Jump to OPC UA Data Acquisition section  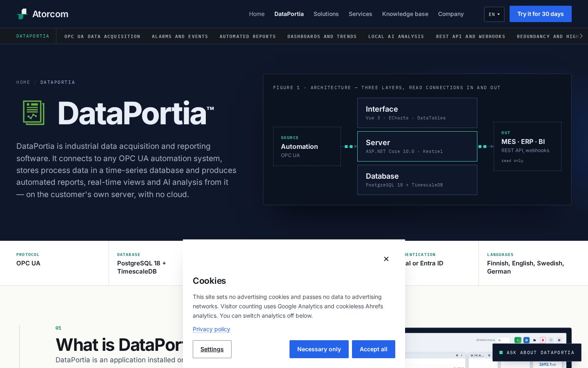[x=102, y=36]
